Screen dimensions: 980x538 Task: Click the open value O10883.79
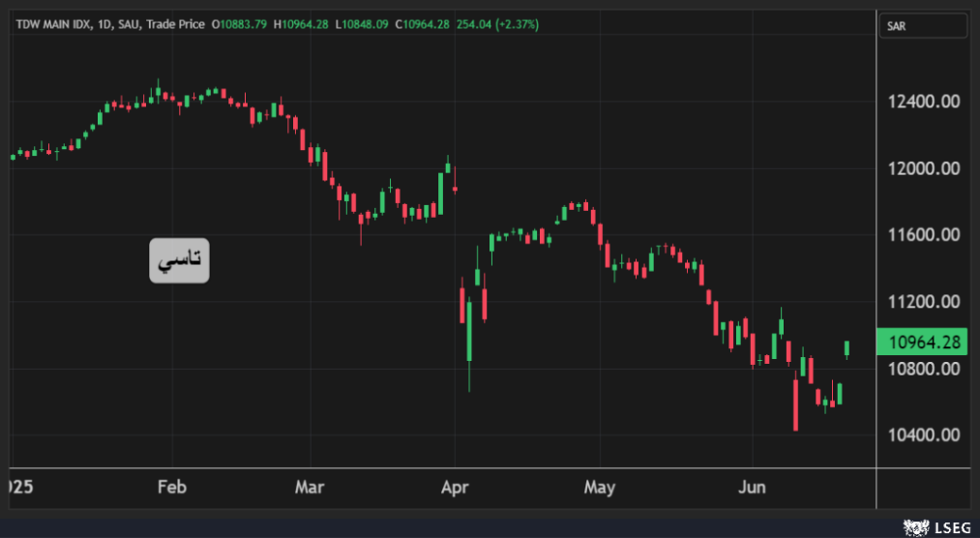click(239, 24)
